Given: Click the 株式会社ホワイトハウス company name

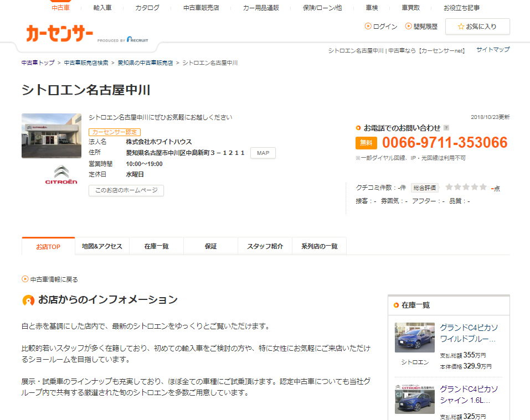Looking at the screenshot, I should 159,142.
